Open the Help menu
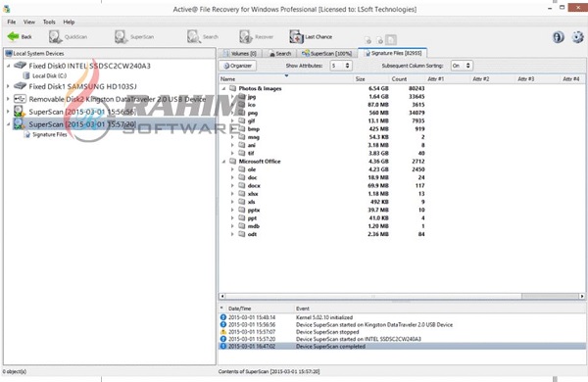 tap(69, 22)
